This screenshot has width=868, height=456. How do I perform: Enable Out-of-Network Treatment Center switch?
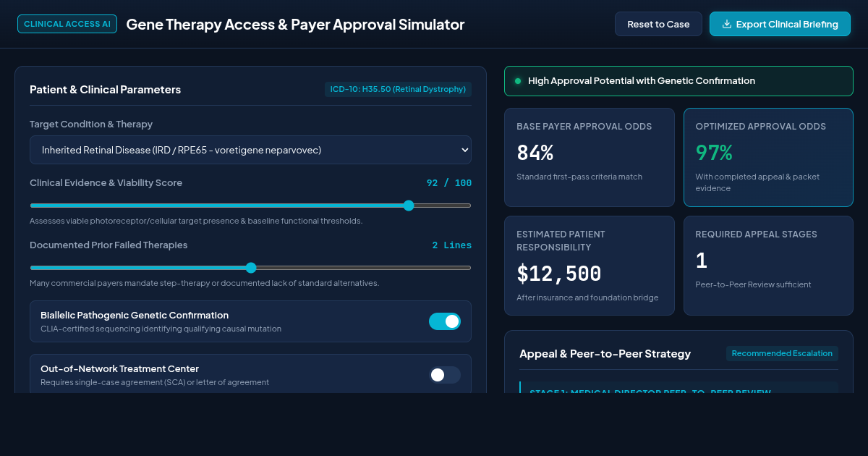(445, 375)
